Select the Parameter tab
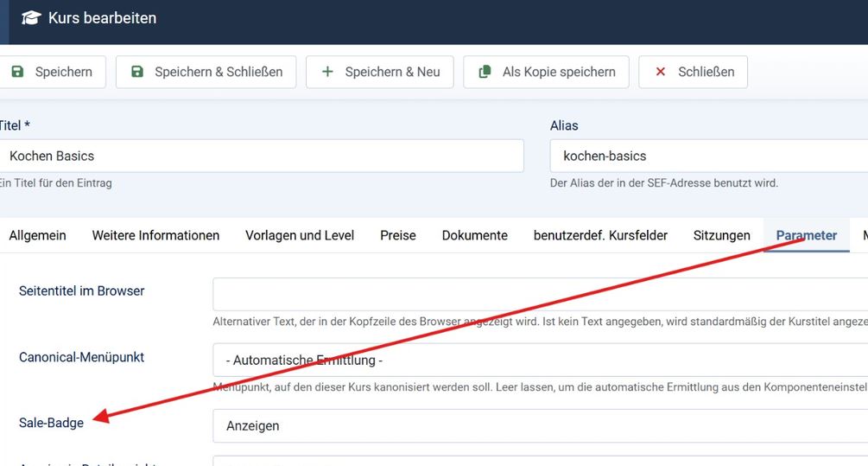868x466 pixels. (806, 235)
